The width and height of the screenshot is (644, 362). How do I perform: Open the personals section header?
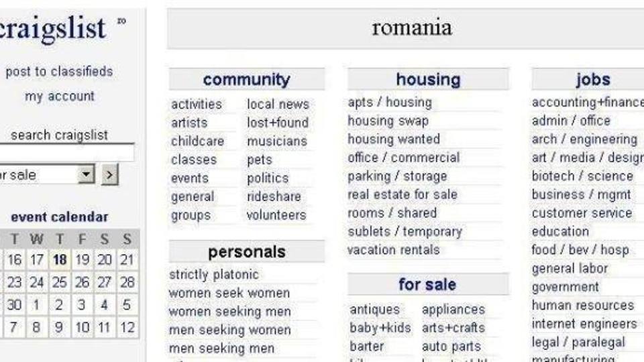[x=246, y=251]
